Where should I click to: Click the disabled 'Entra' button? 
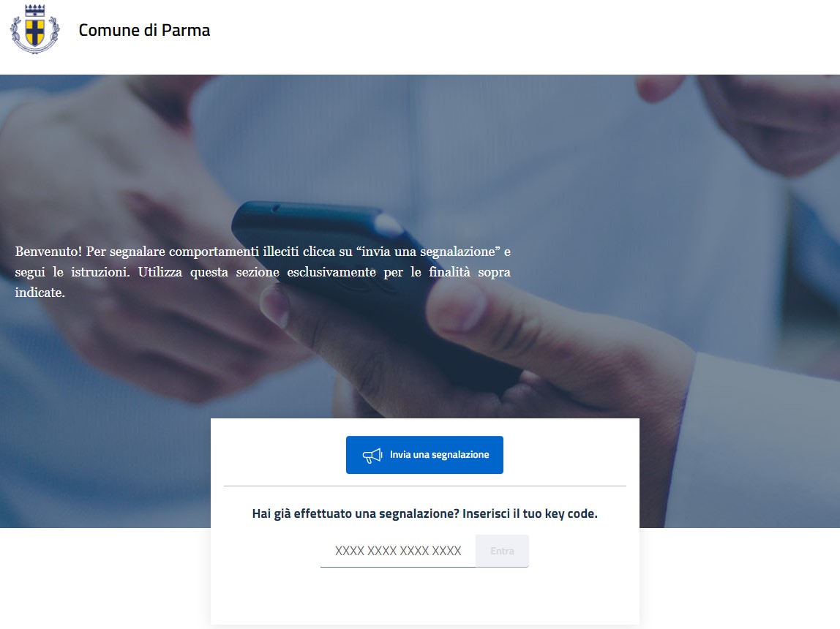502,551
